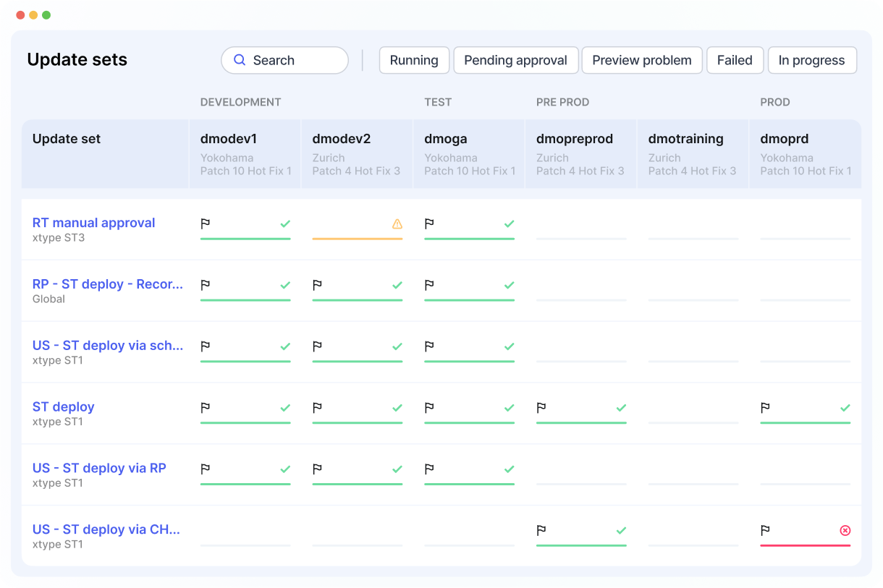Click the dmoprd column header
The image size is (883, 588).
[x=806, y=154]
